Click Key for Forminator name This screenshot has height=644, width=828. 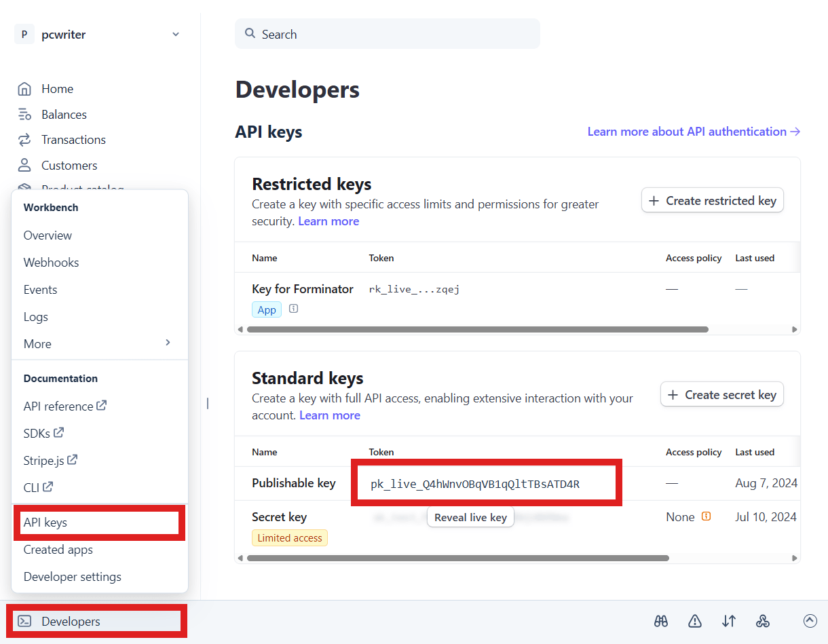[x=303, y=289]
